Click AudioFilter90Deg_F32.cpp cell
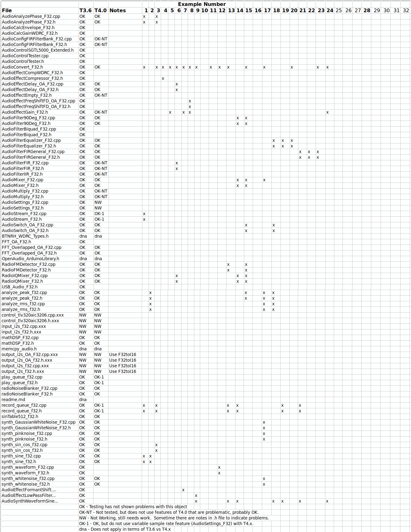 click(x=39, y=118)
